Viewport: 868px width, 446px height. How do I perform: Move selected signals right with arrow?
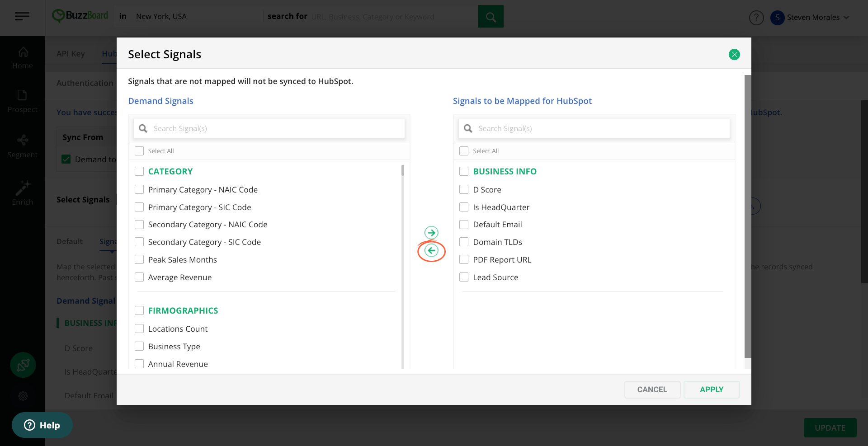pos(431,233)
